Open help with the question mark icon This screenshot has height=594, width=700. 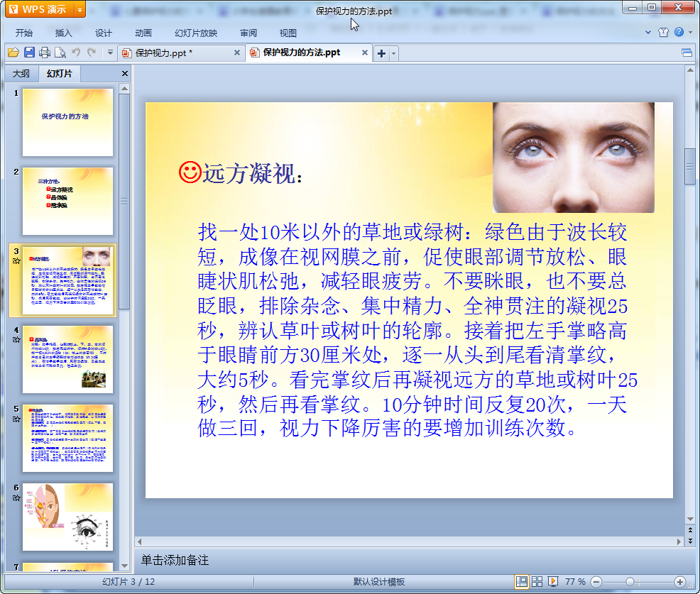(679, 32)
